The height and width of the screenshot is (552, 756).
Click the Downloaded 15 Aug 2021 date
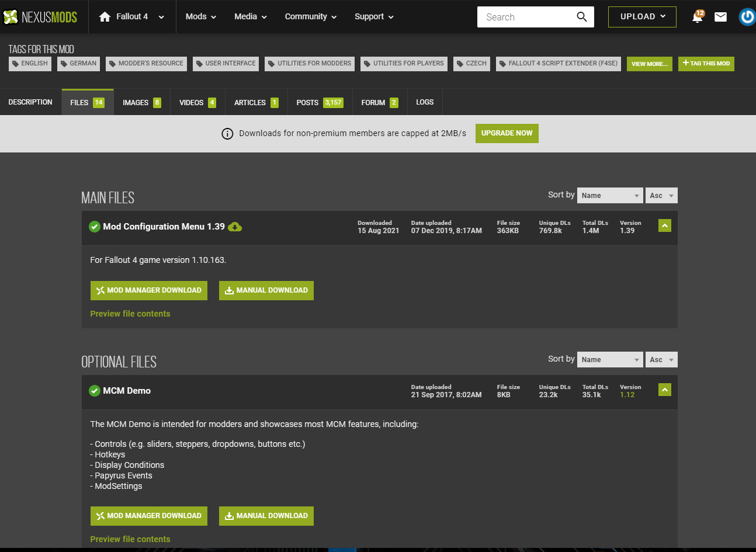(x=379, y=231)
